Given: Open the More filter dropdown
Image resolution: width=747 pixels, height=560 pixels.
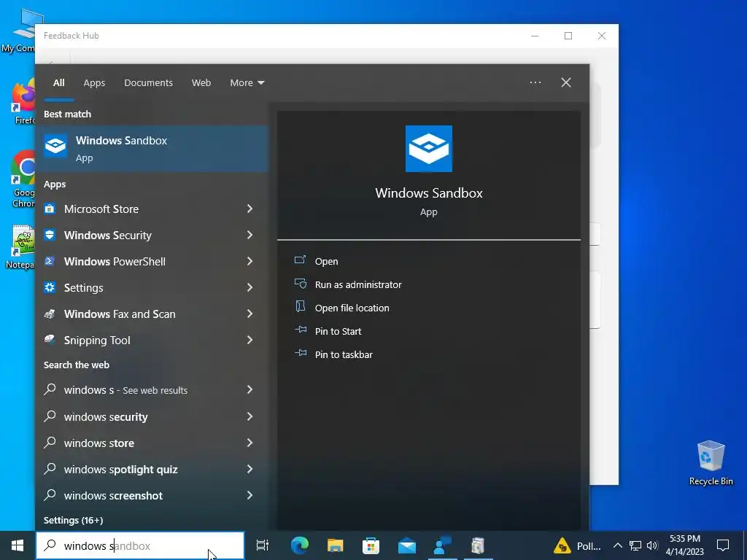Looking at the screenshot, I should pyautogui.click(x=247, y=82).
